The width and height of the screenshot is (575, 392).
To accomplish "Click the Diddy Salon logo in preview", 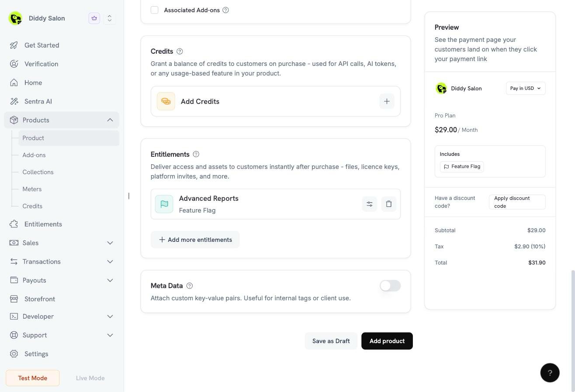I will [441, 88].
